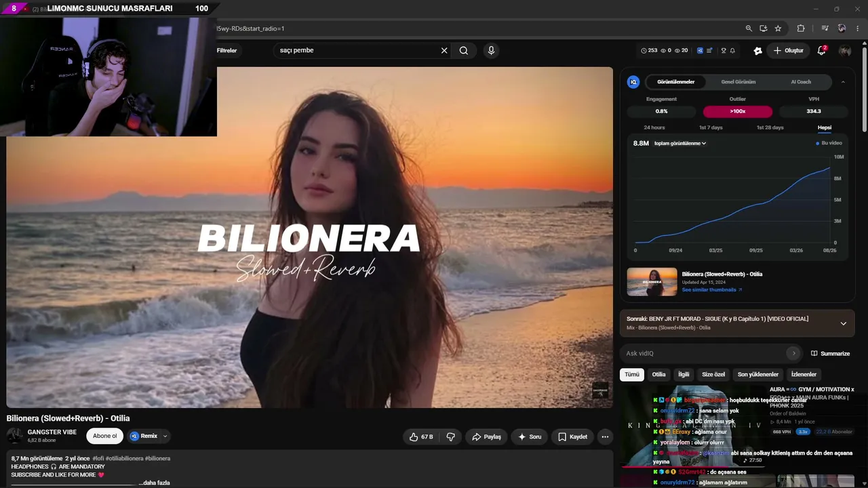The image size is (868, 488).
Task: Open the AI Coach tab
Action: (801, 82)
